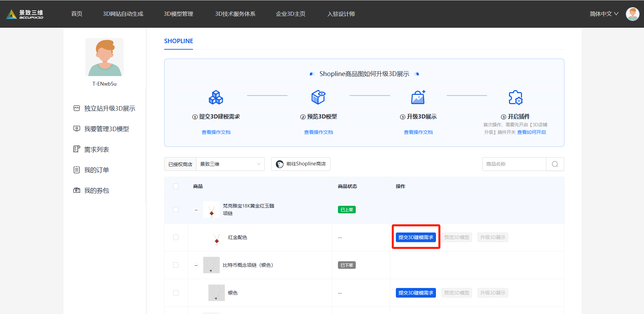Click the coupon icon beside 我的券包
The width and height of the screenshot is (644, 314).
(77, 190)
